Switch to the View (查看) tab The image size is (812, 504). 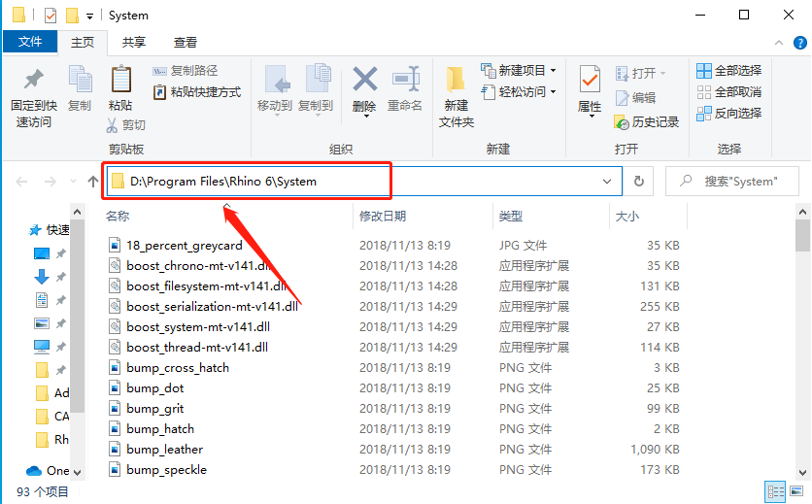pos(186,42)
